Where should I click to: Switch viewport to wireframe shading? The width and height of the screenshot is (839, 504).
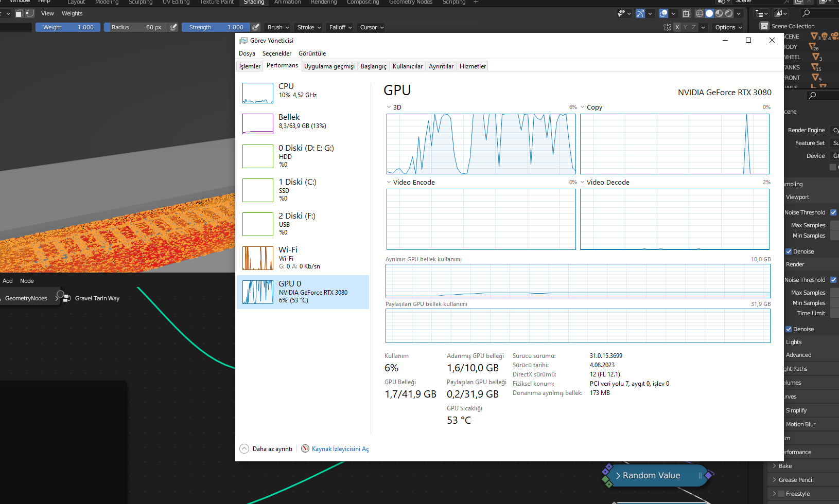pos(700,13)
